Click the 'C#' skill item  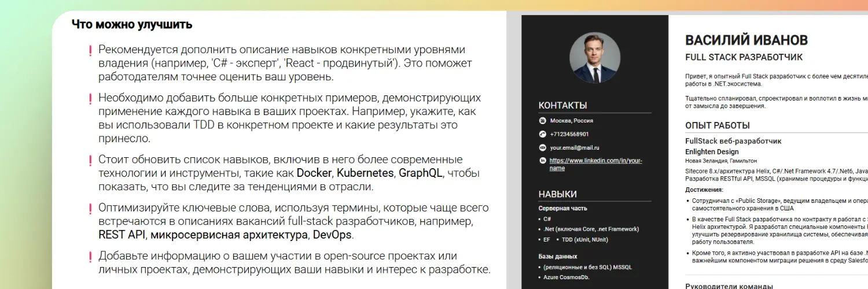[547, 219]
